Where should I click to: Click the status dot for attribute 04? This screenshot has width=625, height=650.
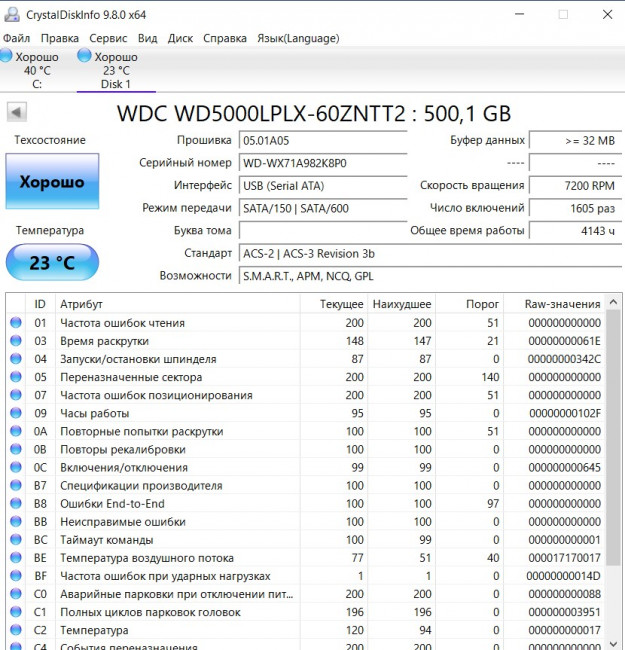point(16,359)
